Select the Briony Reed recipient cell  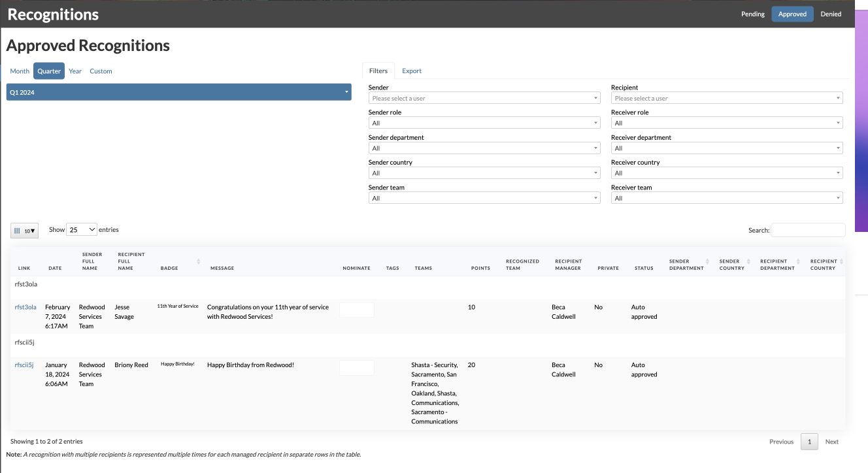pyautogui.click(x=131, y=365)
